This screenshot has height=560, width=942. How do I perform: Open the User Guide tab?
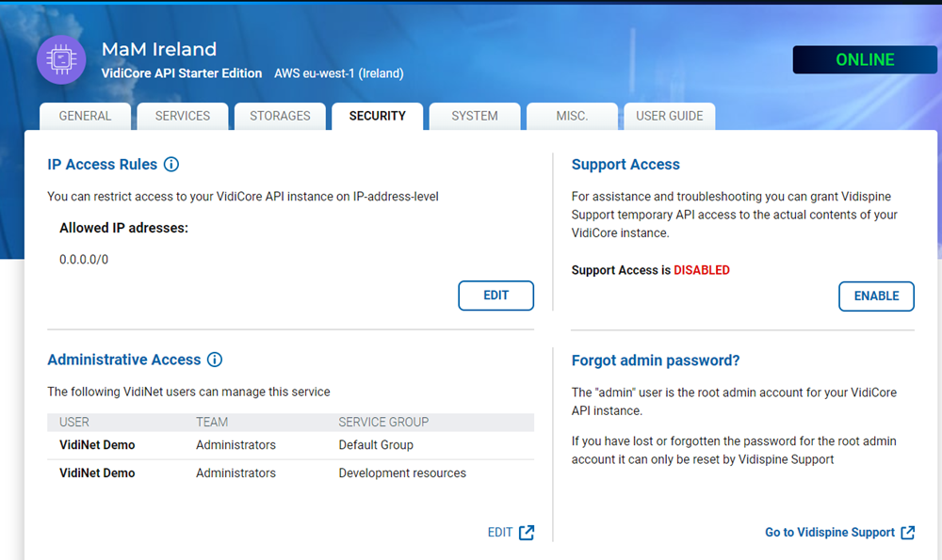669,116
